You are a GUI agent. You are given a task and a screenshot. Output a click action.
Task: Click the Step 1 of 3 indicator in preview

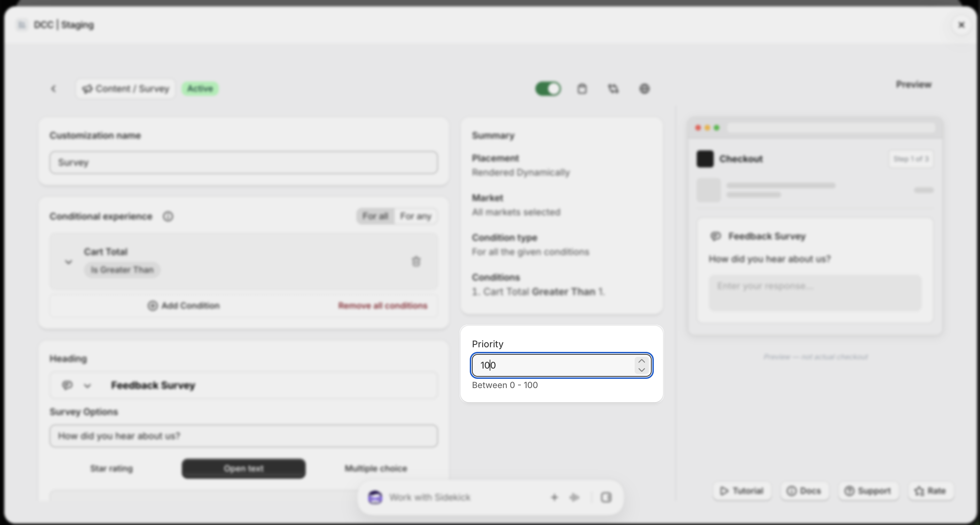point(911,159)
